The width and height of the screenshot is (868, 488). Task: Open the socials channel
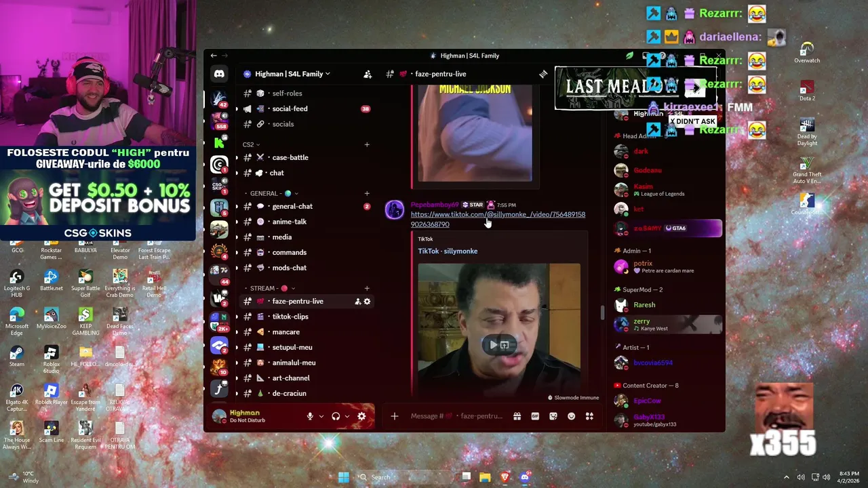[x=305, y=124]
